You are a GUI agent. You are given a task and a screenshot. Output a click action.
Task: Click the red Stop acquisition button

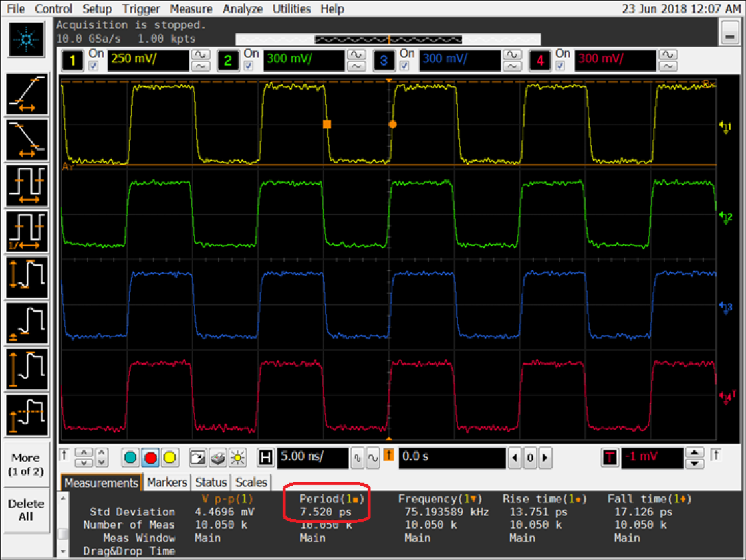point(150,458)
